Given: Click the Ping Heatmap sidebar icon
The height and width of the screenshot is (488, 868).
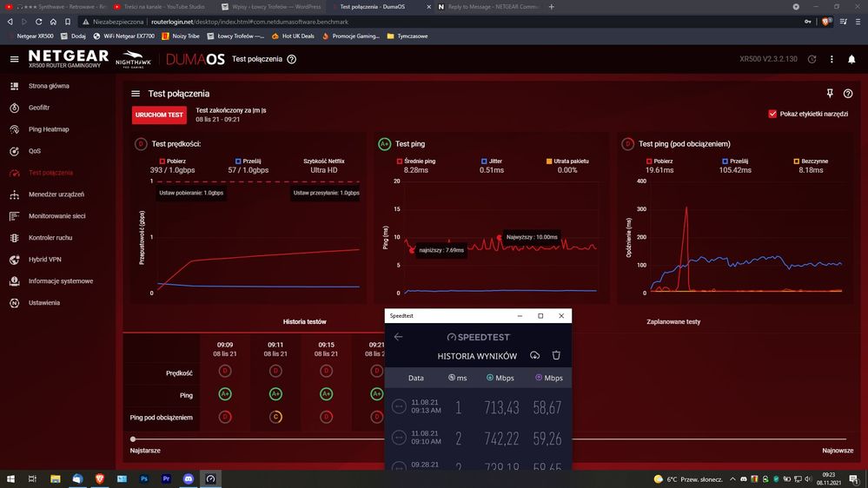Looking at the screenshot, I should [x=15, y=129].
